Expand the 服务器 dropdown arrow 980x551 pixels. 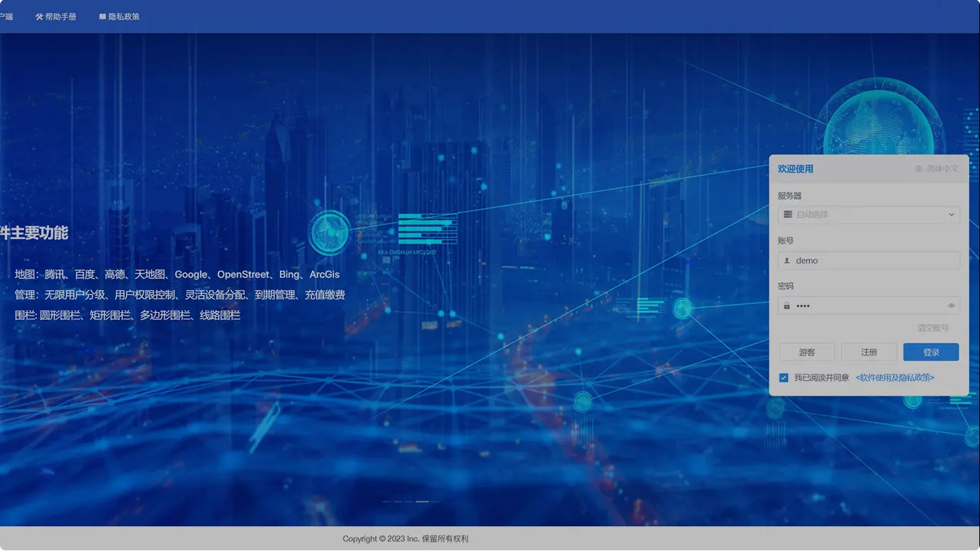952,215
